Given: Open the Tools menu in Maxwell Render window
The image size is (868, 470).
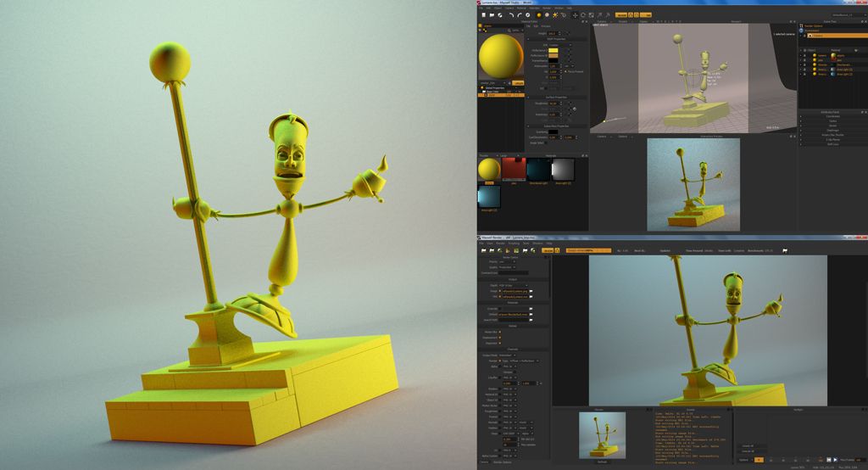Looking at the screenshot, I should (x=526, y=243).
